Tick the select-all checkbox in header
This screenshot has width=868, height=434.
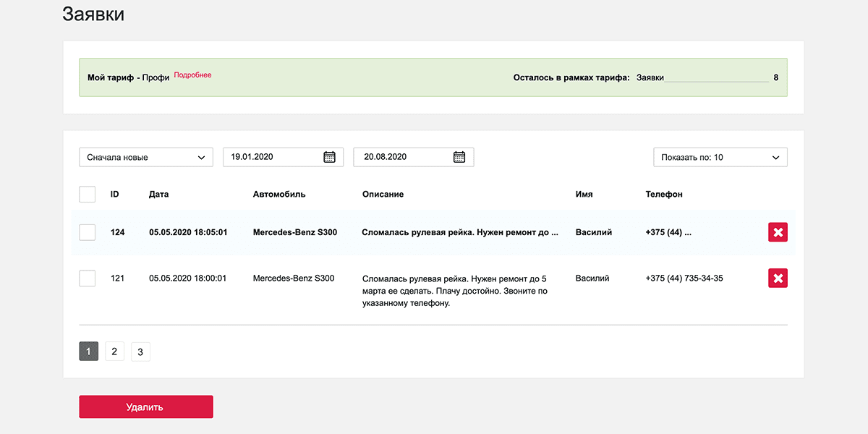pos(88,195)
